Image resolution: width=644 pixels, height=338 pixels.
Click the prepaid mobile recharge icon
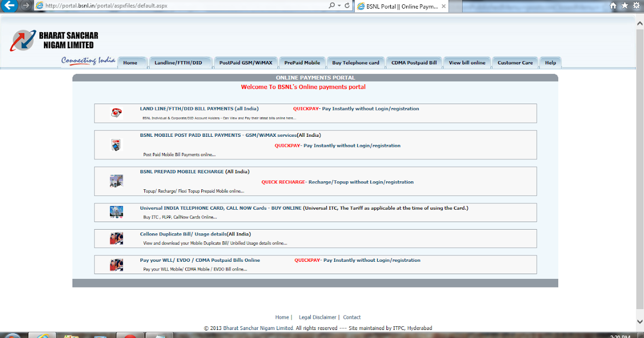[116, 181]
